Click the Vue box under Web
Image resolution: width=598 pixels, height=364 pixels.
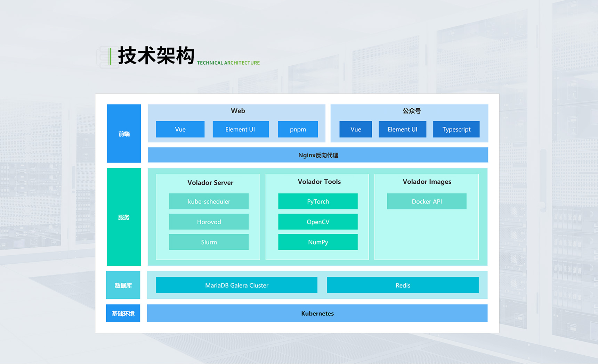click(180, 129)
